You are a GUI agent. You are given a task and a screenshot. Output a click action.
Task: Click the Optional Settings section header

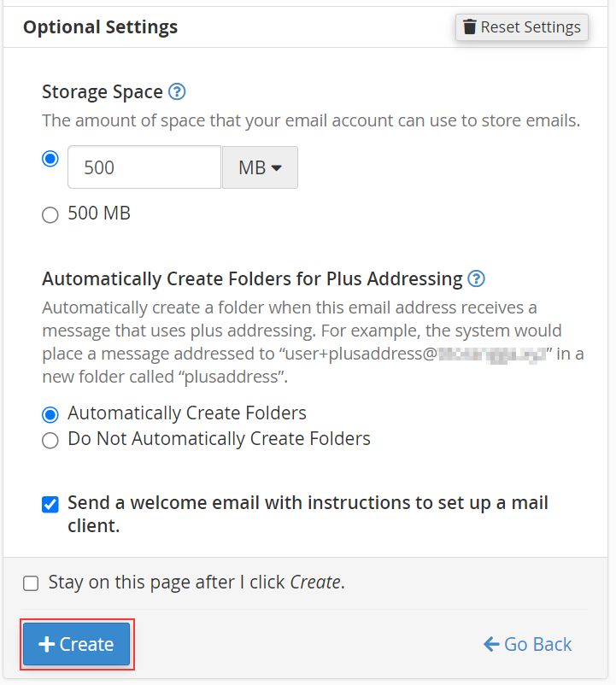coord(100,27)
